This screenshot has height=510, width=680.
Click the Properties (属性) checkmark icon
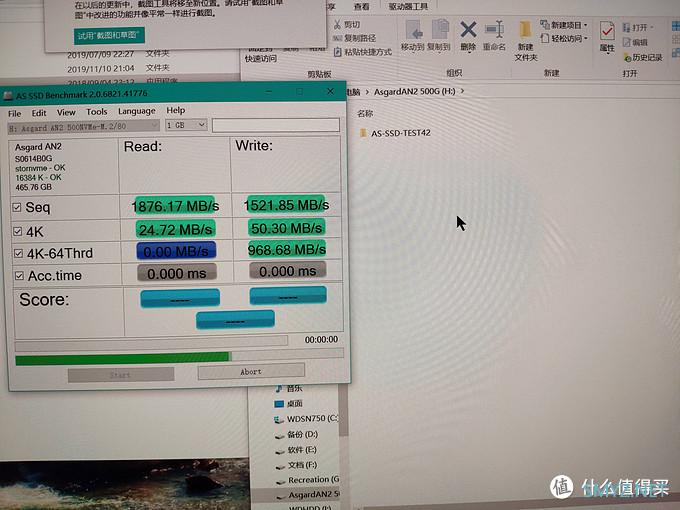pos(607,31)
